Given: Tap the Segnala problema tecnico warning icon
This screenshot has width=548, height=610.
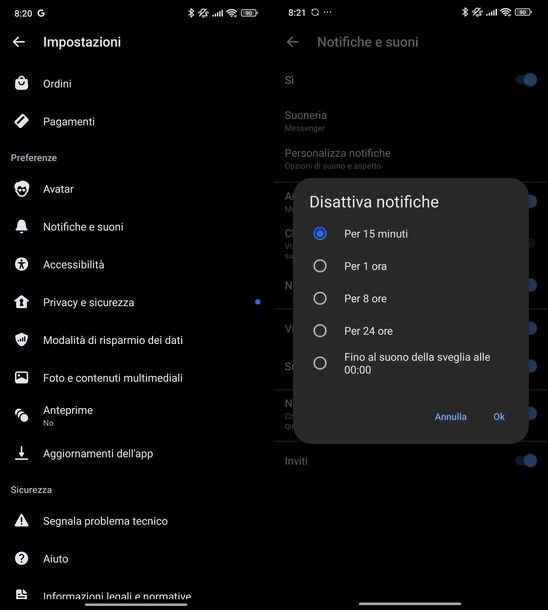Looking at the screenshot, I should pos(21,521).
